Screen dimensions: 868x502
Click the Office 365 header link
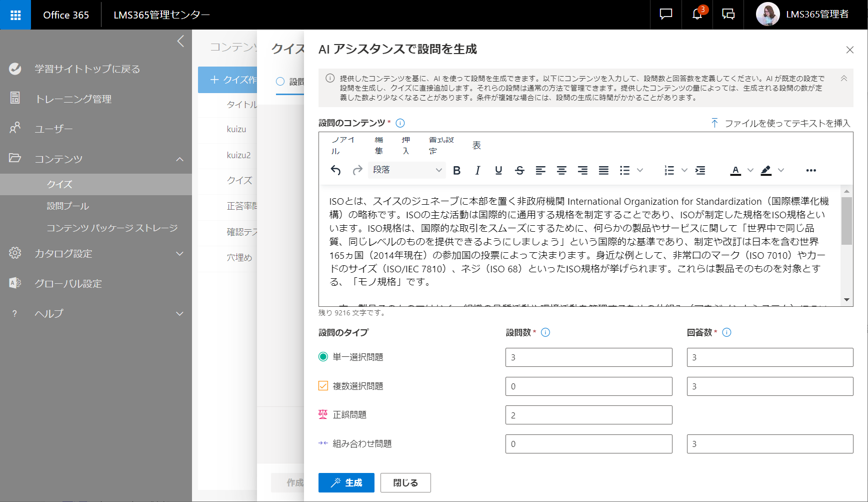66,15
